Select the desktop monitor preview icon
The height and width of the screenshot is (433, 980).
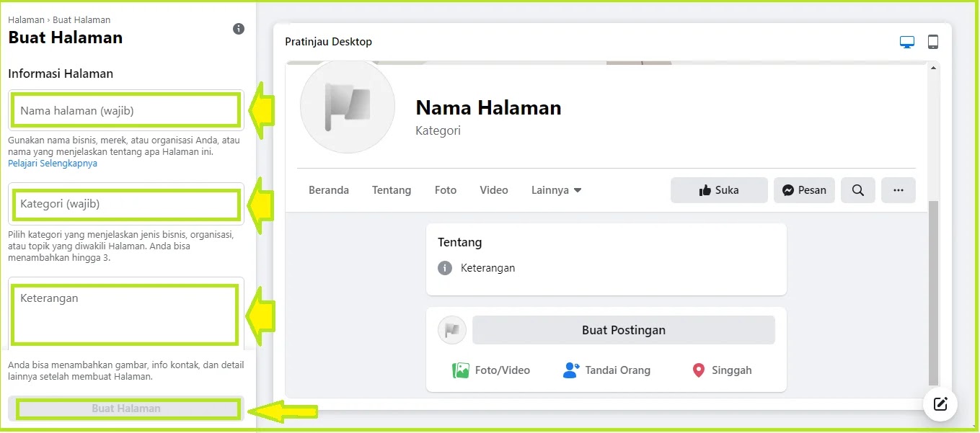click(x=906, y=41)
